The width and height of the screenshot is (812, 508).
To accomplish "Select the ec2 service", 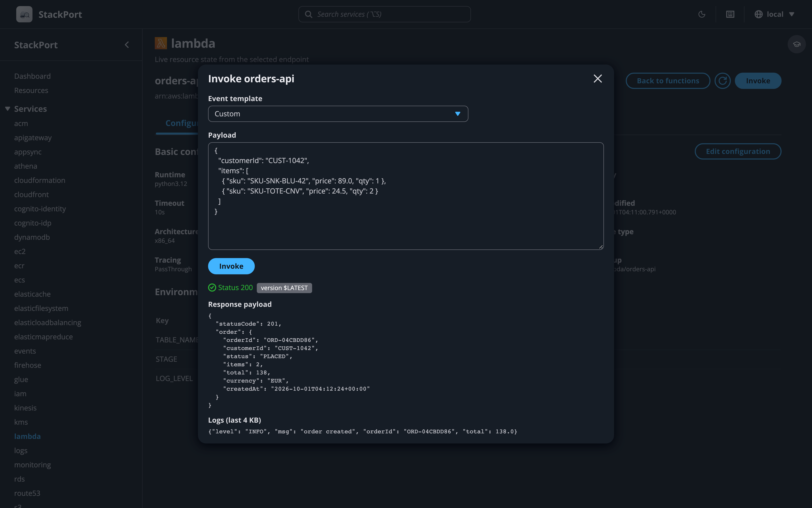I will pyautogui.click(x=20, y=251).
